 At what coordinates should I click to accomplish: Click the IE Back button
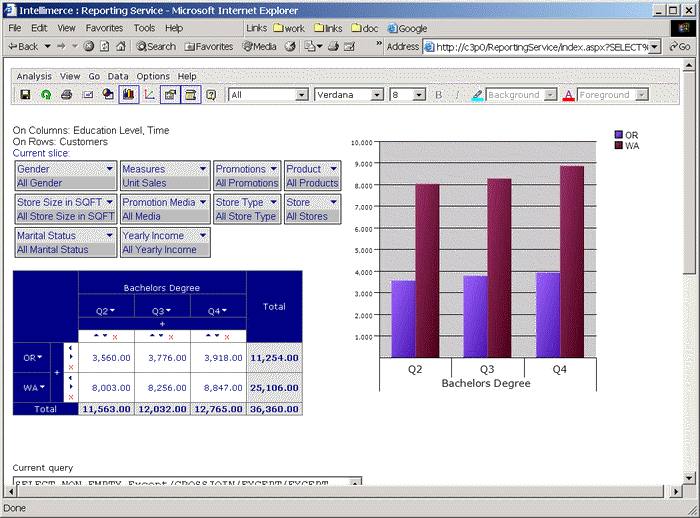tap(24, 46)
